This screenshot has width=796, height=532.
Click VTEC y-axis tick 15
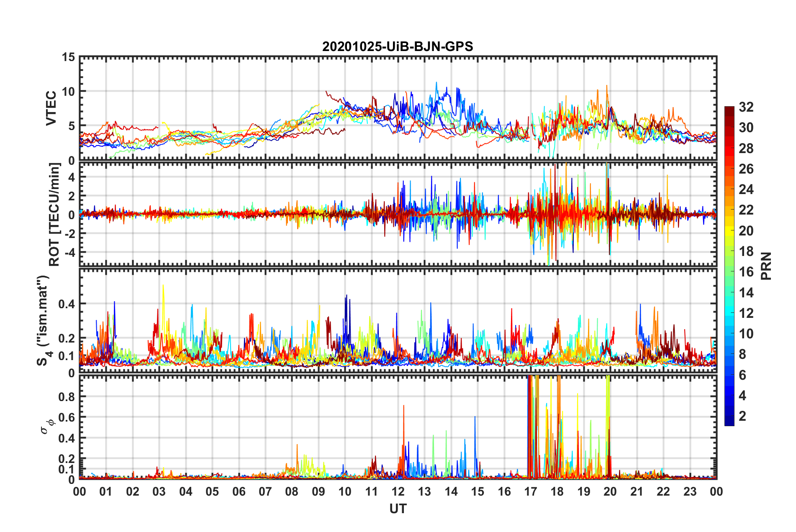click(x=69, y=57)
